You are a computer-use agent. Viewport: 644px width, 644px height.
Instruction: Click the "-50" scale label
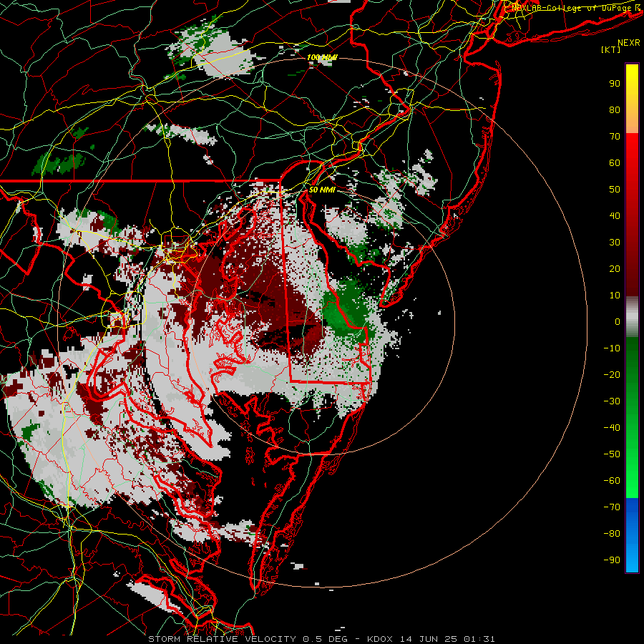pos(612,454)
